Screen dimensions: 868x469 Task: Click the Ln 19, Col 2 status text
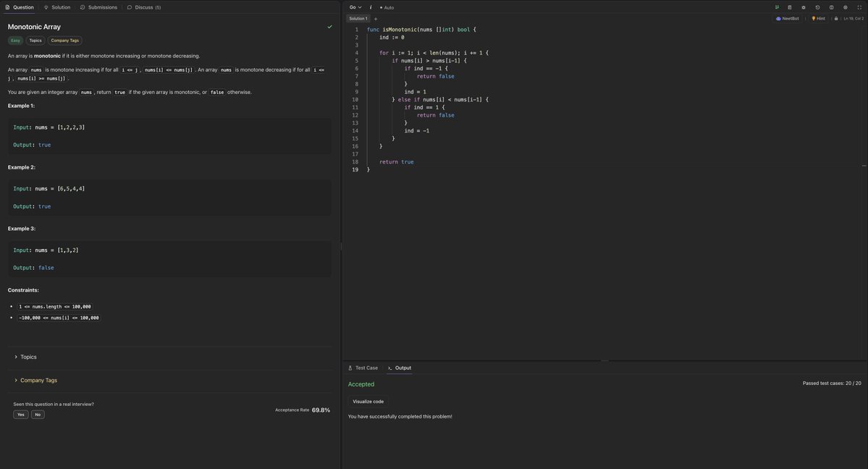[x=853, y=18]
